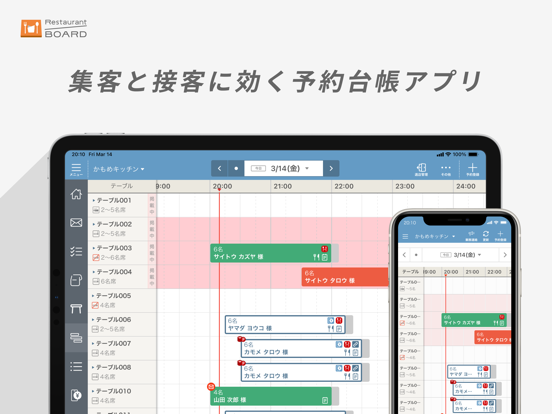
Task: Tap red seat icon under テーブル003
Action: 95,258
